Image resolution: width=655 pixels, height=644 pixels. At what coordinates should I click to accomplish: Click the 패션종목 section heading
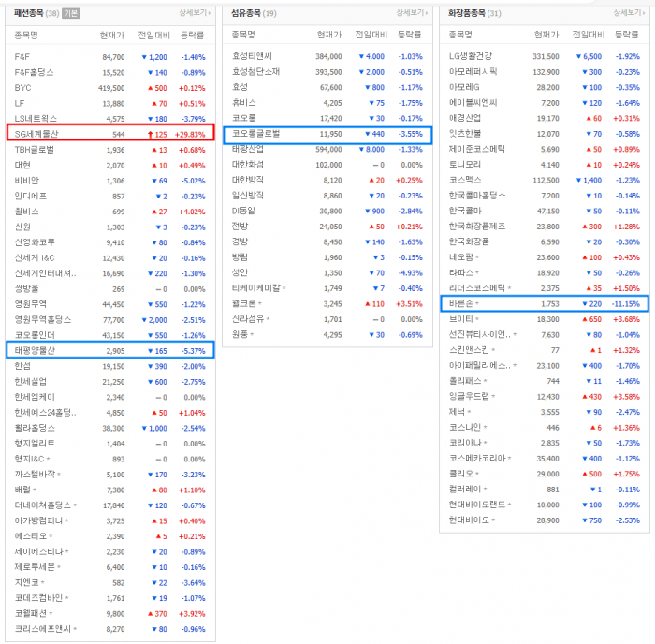point(28,13)
